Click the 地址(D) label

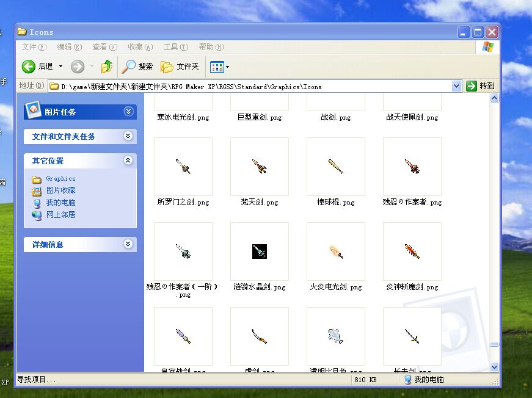click(32, 85)
